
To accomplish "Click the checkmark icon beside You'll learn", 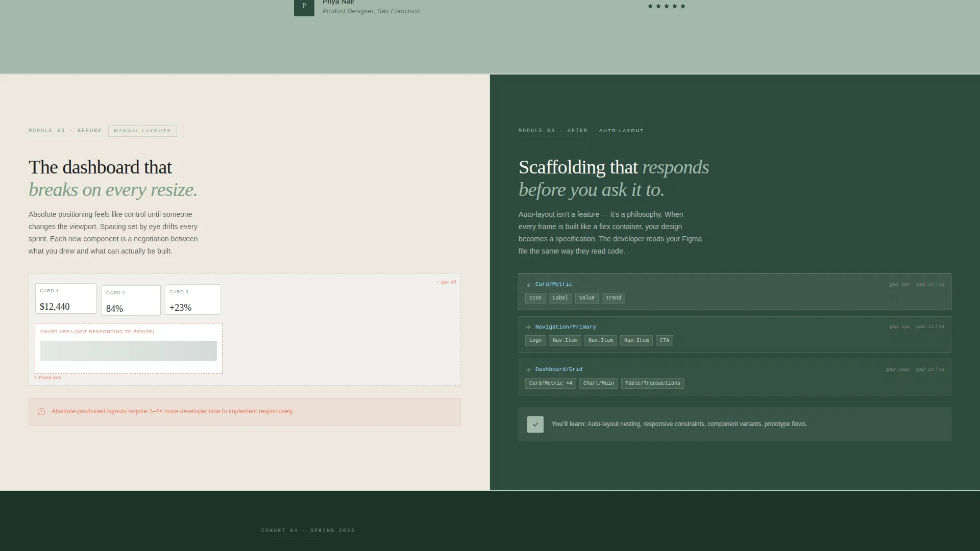I will click(x=535, y=424).
